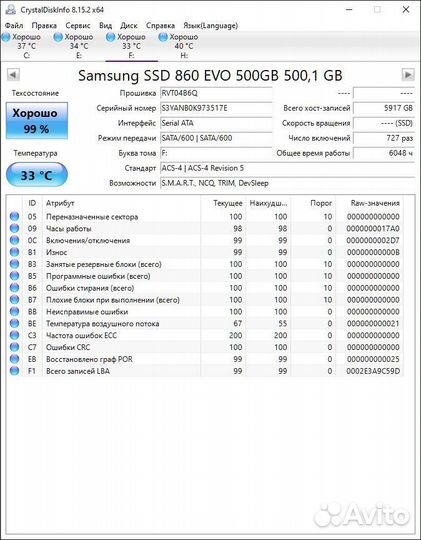Select row Износ
This screenshot has width=421, height=540.
coord(205,252)
